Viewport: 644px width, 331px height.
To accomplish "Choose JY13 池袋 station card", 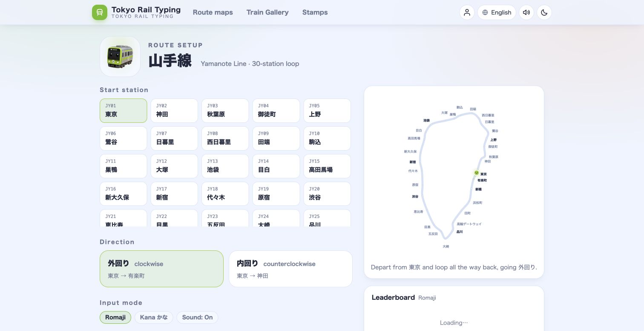I will [225, 166].
